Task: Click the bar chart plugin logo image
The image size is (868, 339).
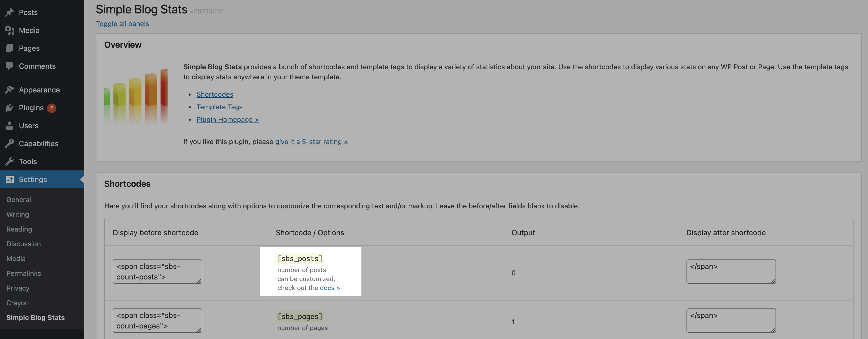Action: click(x=136, y=96)
